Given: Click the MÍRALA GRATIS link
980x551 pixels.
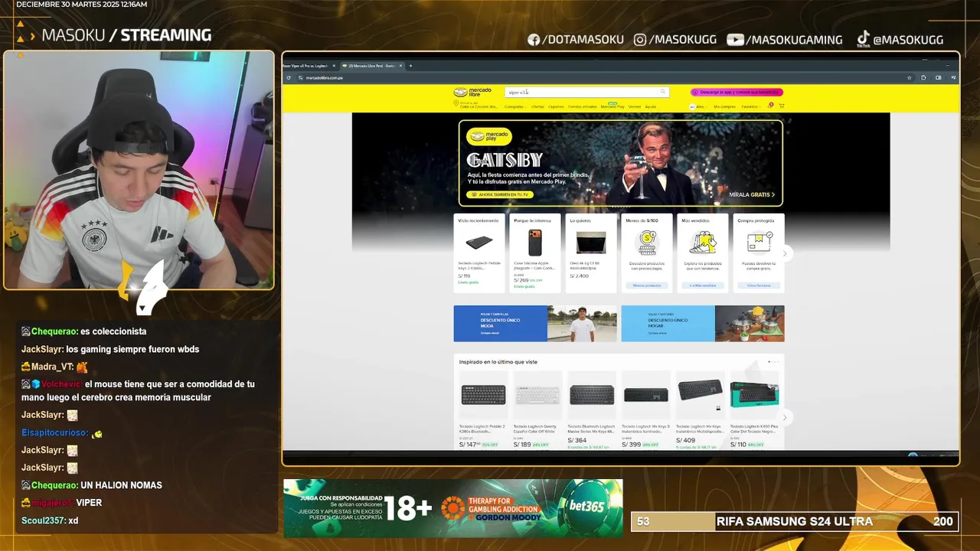Looking at the screenshot, I should pos(752,194).
